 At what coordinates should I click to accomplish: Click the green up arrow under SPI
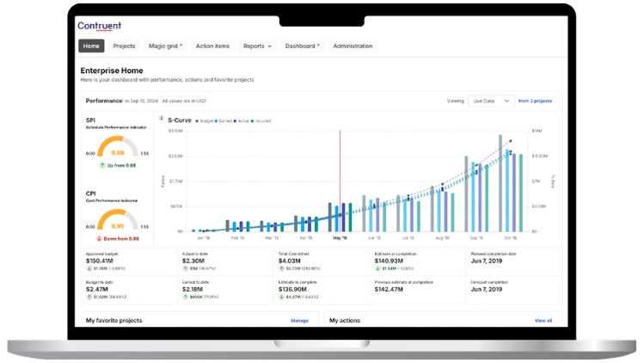click(x=102, y=164)
